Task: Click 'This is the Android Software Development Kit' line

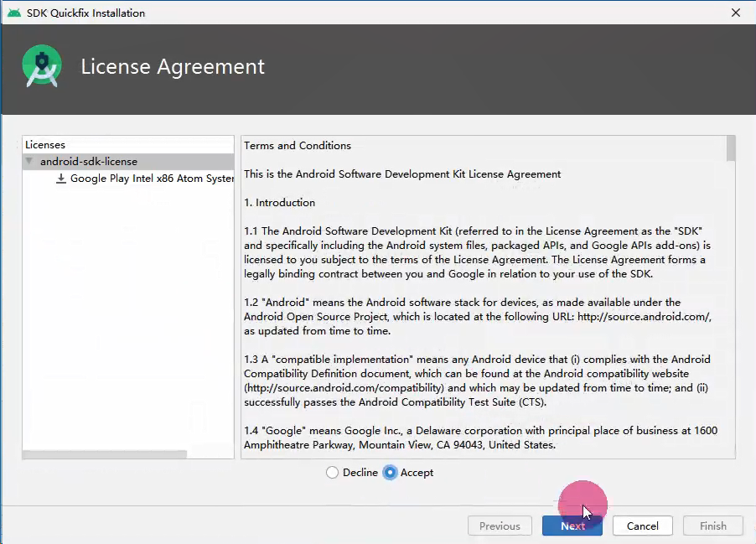Action: [402, 174]
